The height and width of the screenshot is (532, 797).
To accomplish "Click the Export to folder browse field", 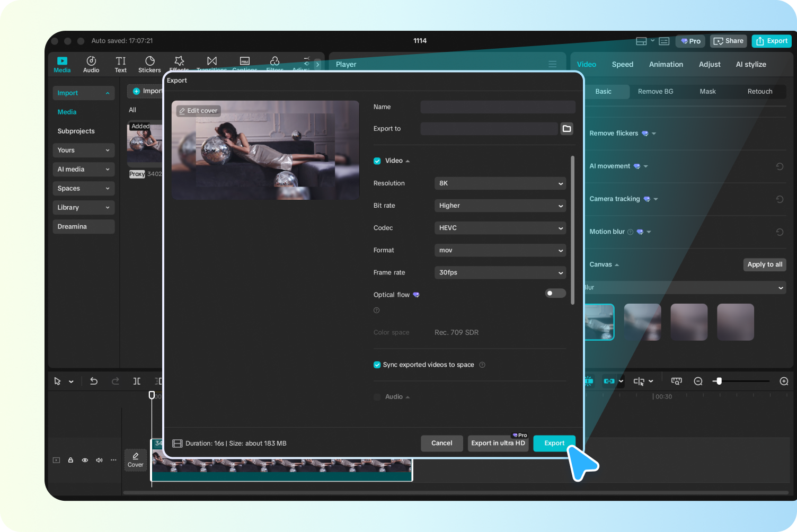I will [x=566, y=128].
